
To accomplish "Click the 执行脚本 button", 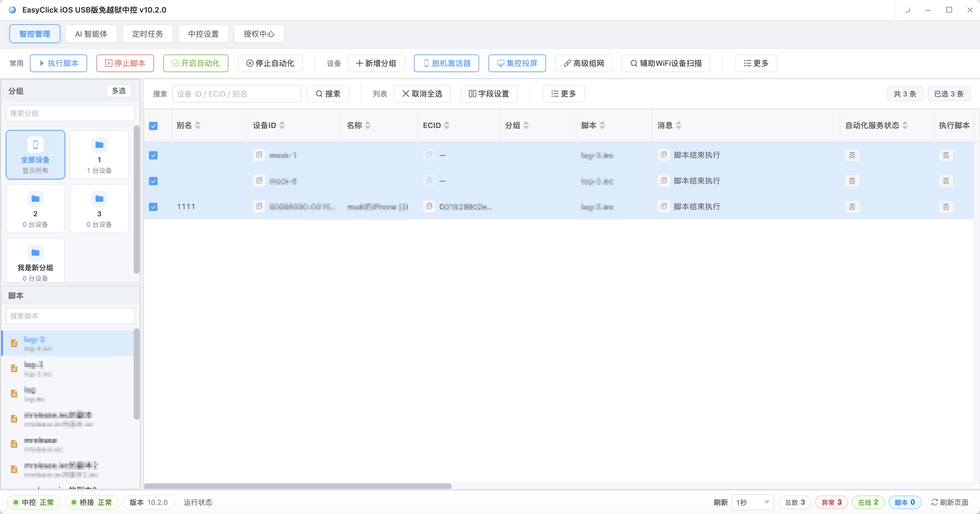I will [x=59, y=63].
